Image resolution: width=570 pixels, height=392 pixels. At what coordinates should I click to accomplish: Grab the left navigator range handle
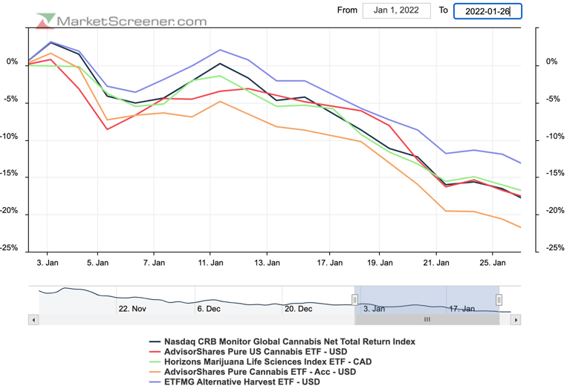click(355, 299)
